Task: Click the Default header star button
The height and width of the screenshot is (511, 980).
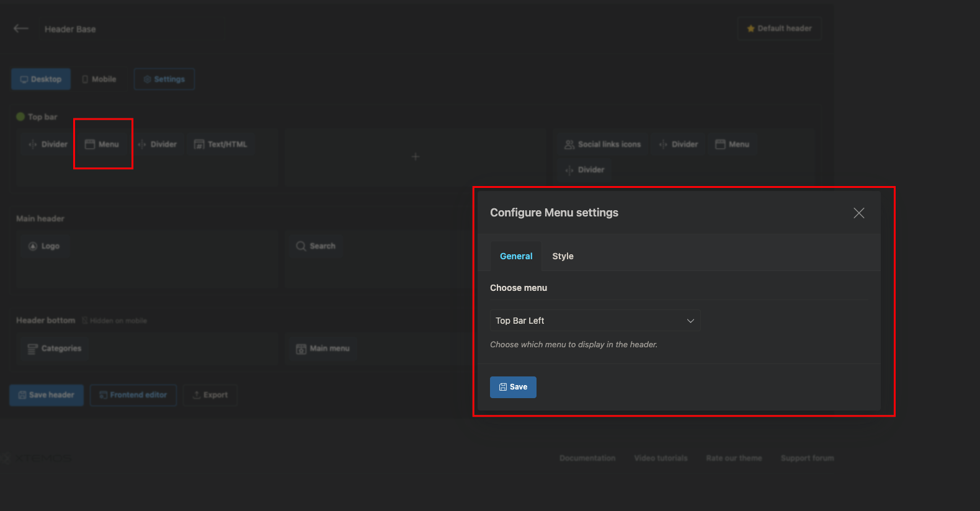Action: (779, 29)
